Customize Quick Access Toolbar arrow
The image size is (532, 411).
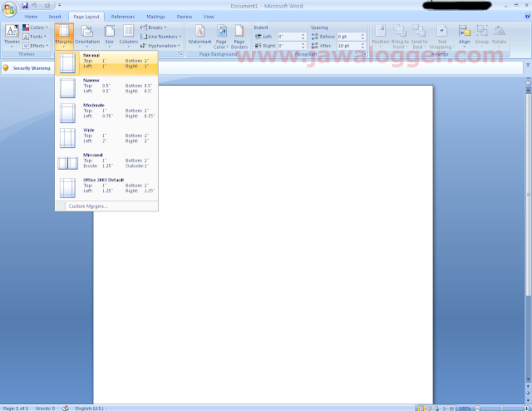coord(60,6)
